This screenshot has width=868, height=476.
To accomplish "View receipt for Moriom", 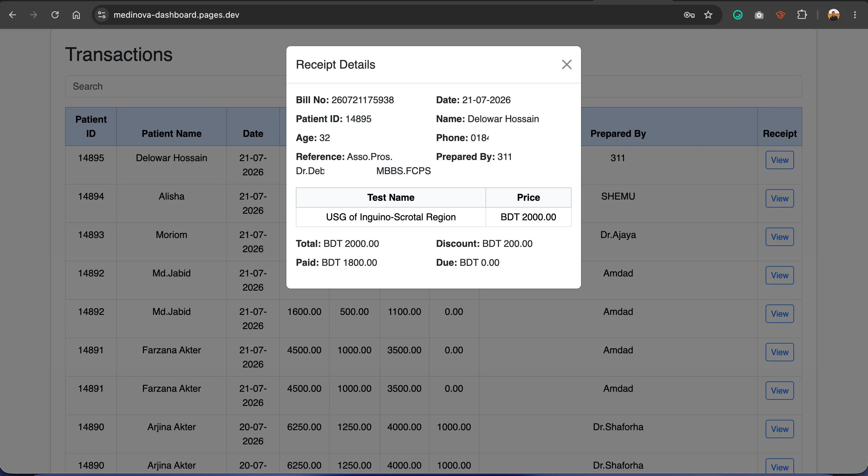I will [779, 237].
